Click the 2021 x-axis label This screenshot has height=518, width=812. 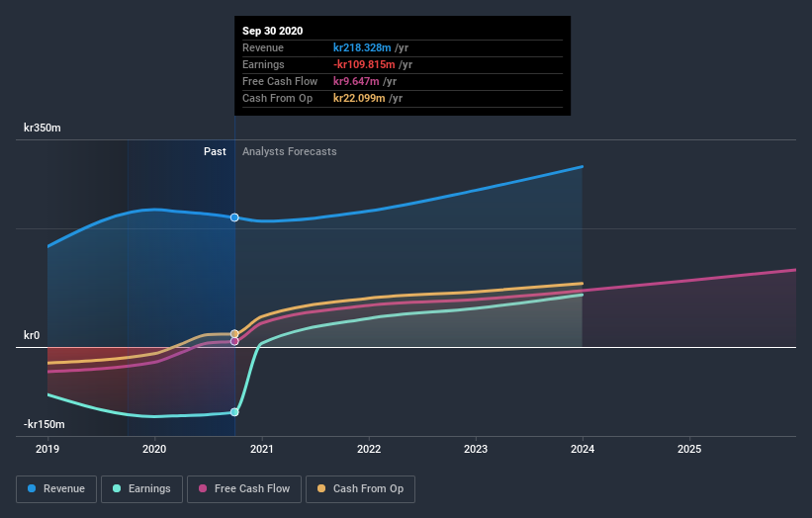(261, 449)
